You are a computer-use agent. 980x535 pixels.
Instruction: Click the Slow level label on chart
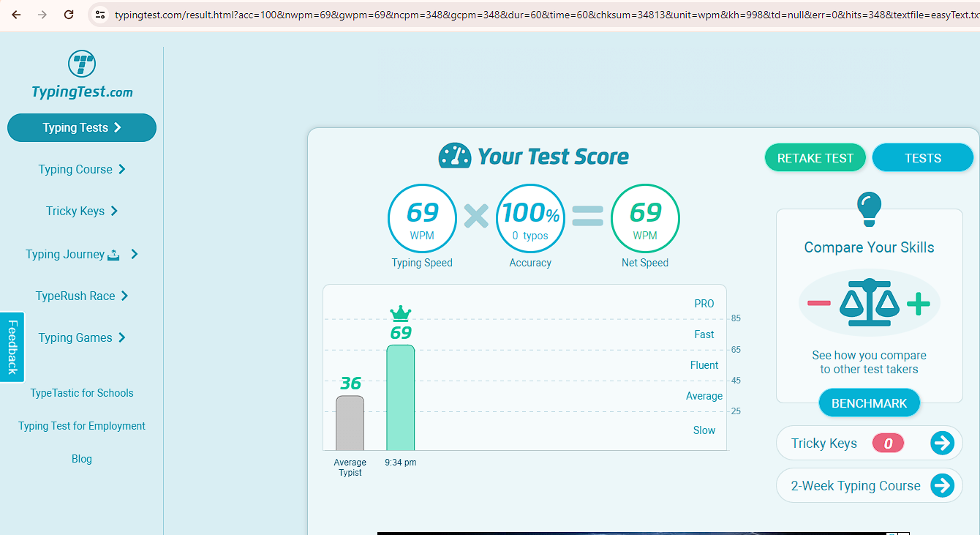click(x=704, y=430)
